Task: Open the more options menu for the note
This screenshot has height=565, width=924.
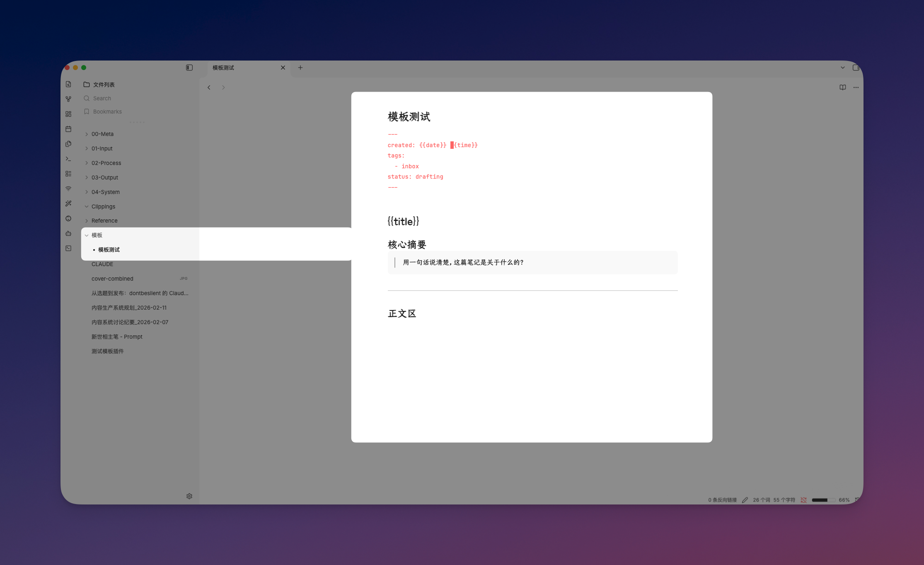Action: click(856, 87)
